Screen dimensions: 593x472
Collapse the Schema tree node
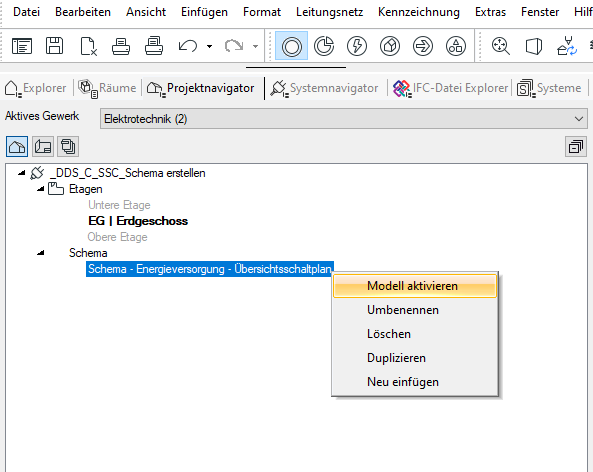point(40,253)
